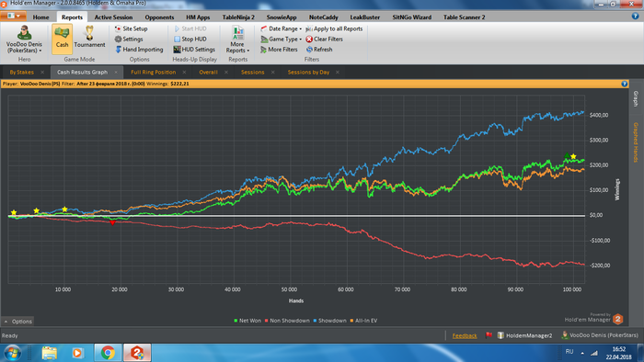Select Tournament game mode
The width and height of the screenshot is (644, 362).
click(89, 37)
